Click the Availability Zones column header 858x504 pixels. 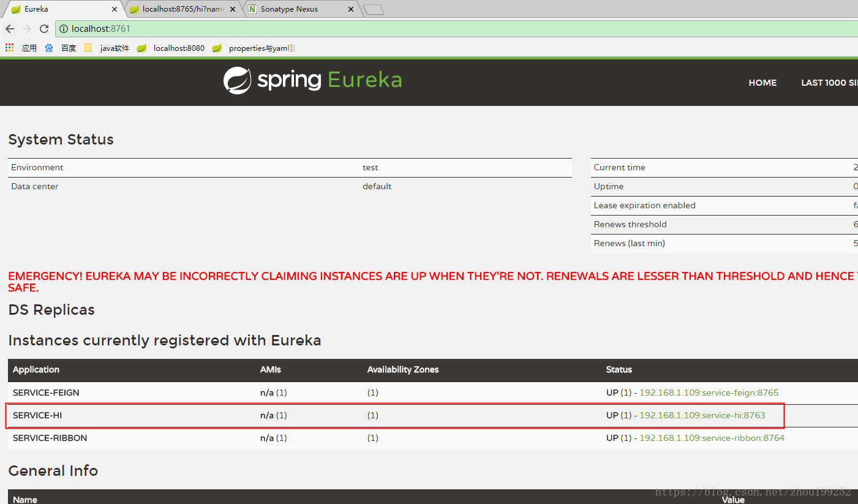403,369
